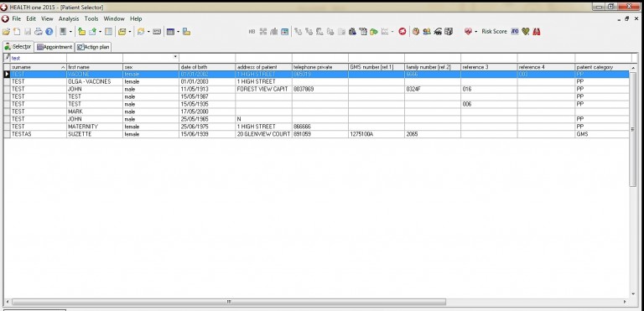Select the MARK patient row
This screenshot has width=644, height=311.
[x=316, y=111]
